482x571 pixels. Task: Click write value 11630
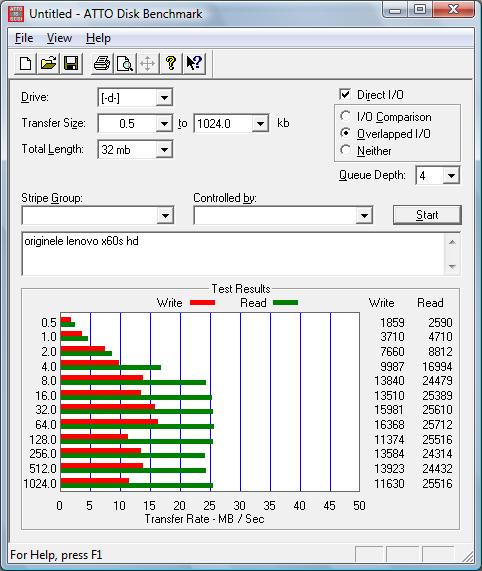pos(389,483)
